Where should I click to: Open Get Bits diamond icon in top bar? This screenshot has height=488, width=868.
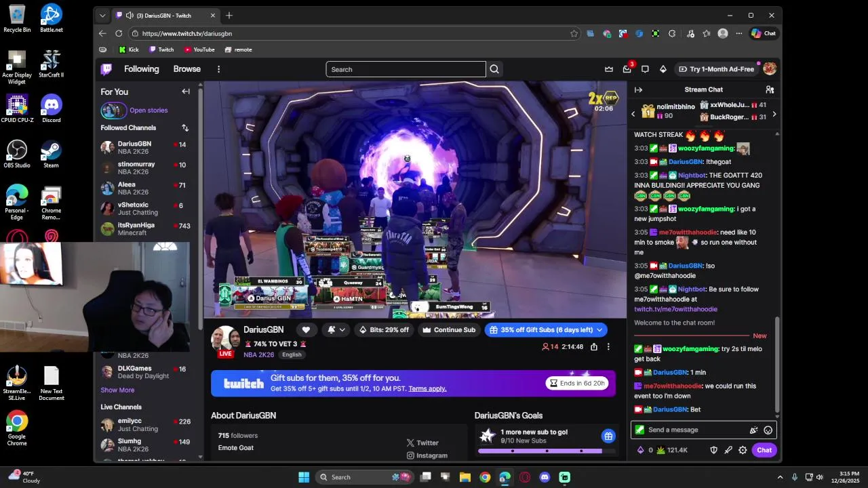click(663, 69)
